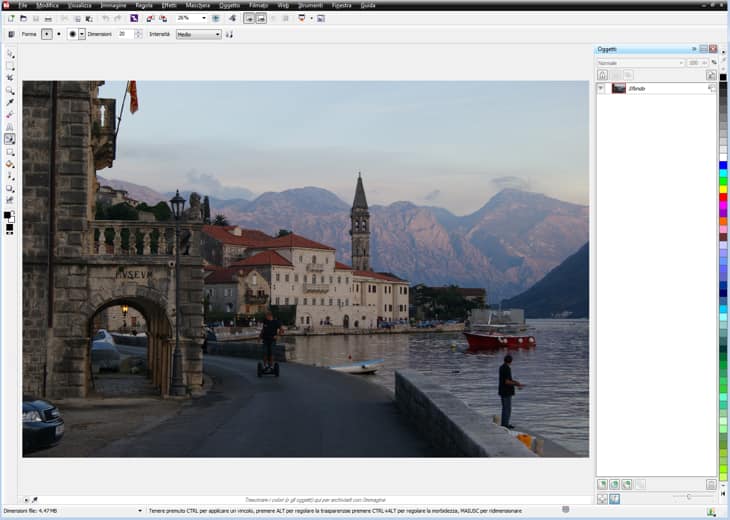Click the Oggetti panel title
This screenshot has height=520, width=730.
[608, 48]
